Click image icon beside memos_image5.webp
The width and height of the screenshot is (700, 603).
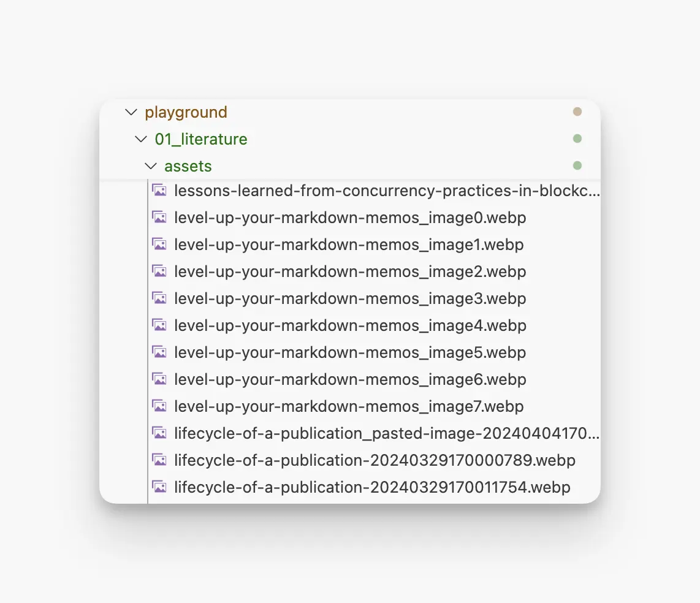coord(159,352)
